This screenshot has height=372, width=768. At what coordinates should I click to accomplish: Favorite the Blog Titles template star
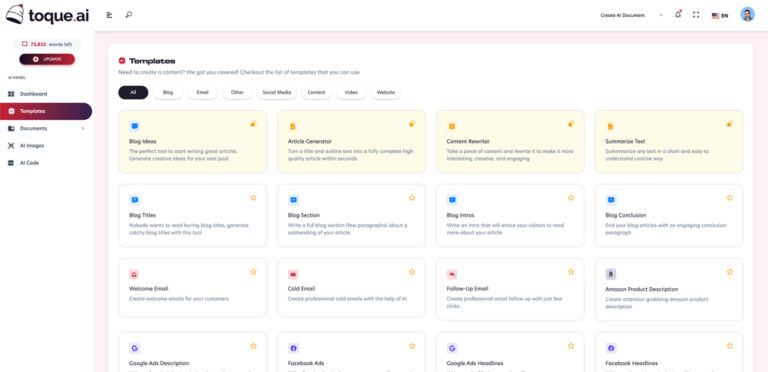click(253, 198)
